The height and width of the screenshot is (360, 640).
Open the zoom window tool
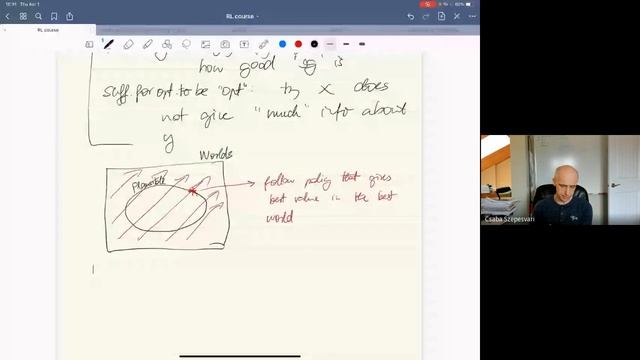tap(89, 44)
